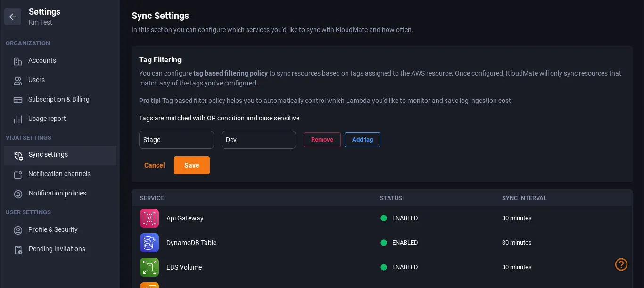Click the Sync settings gear-refresh icon
644x288 pixels.
(x=18, y=155)
